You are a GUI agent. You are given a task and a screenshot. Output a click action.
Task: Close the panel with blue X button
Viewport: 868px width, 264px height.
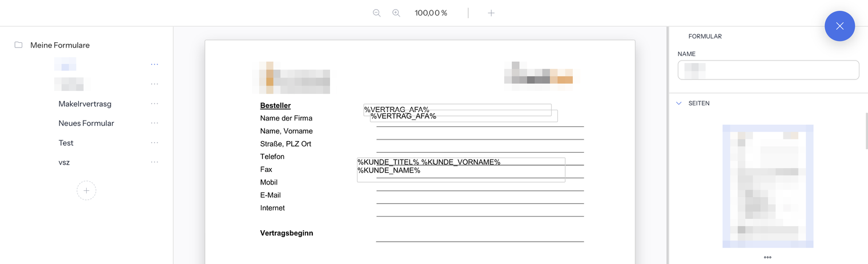(839, 26)
